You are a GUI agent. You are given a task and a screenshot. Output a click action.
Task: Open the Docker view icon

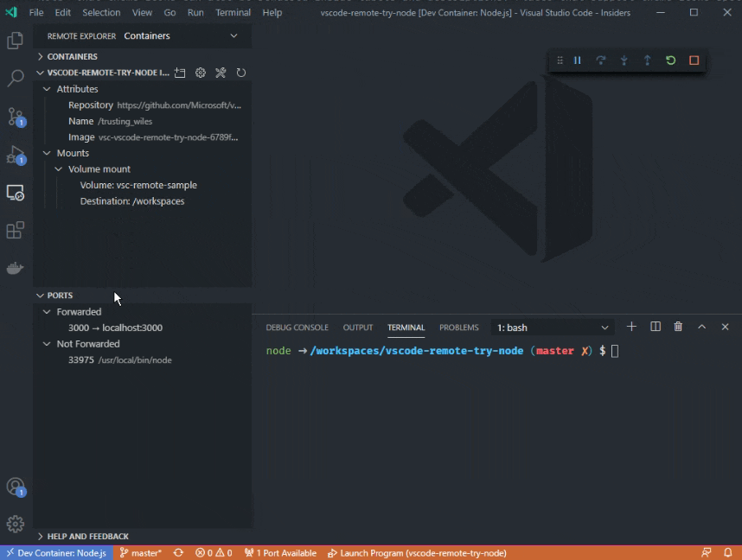click(16, 269)
